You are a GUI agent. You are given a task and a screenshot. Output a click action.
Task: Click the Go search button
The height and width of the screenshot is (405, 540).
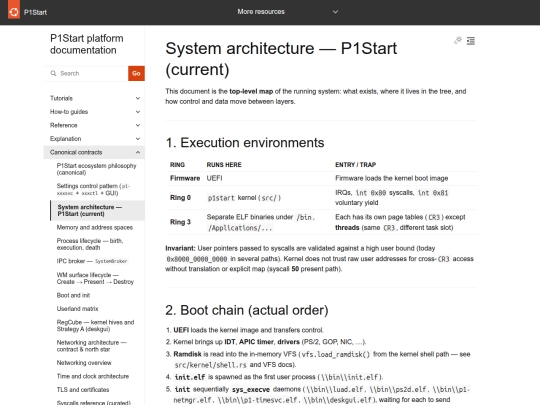pyautogui.click(x=136, y=73)
